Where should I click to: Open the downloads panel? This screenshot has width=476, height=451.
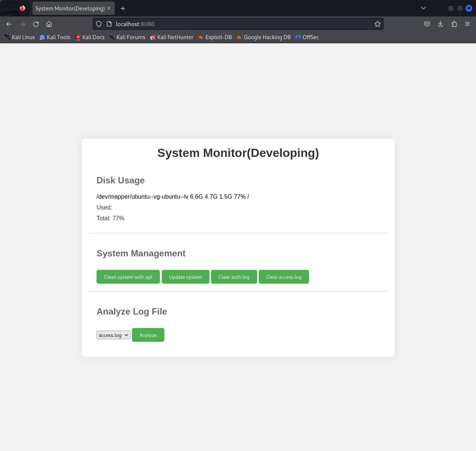point(441,24)
